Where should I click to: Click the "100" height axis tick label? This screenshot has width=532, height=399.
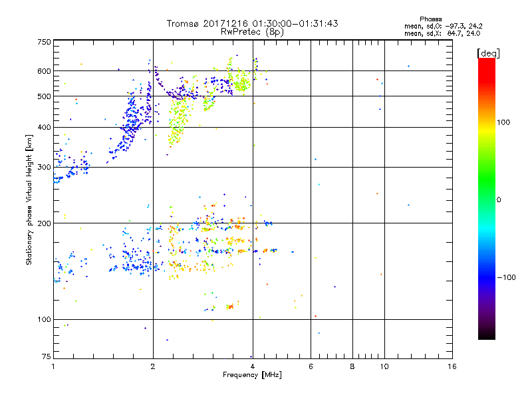coord(44,319)
